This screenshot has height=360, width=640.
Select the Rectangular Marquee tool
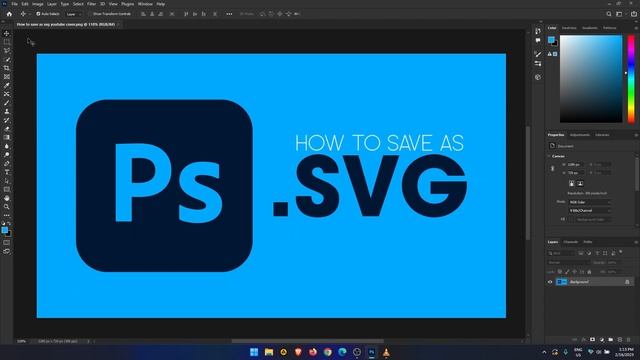pos(7,42)
